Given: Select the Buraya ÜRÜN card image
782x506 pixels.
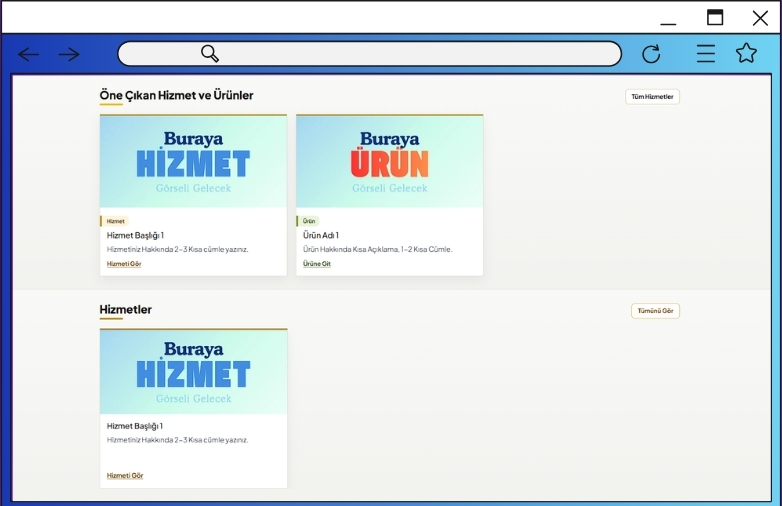Looking at the screenshot, I should pos(389,161).
